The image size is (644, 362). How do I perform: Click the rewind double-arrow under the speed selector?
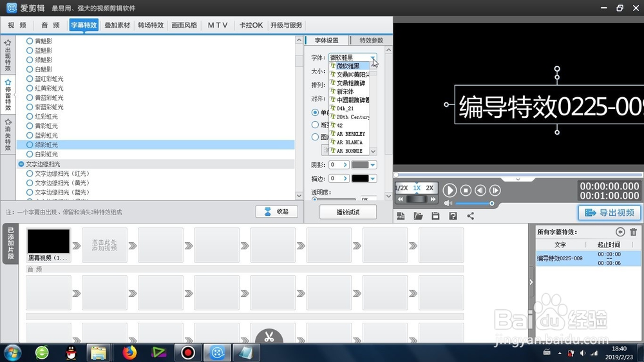tap(401, 199)
